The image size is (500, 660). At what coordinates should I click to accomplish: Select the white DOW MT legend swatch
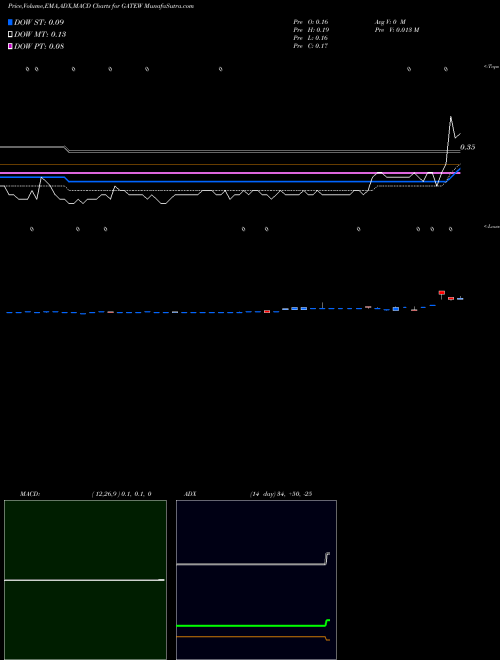coord(10,35)
